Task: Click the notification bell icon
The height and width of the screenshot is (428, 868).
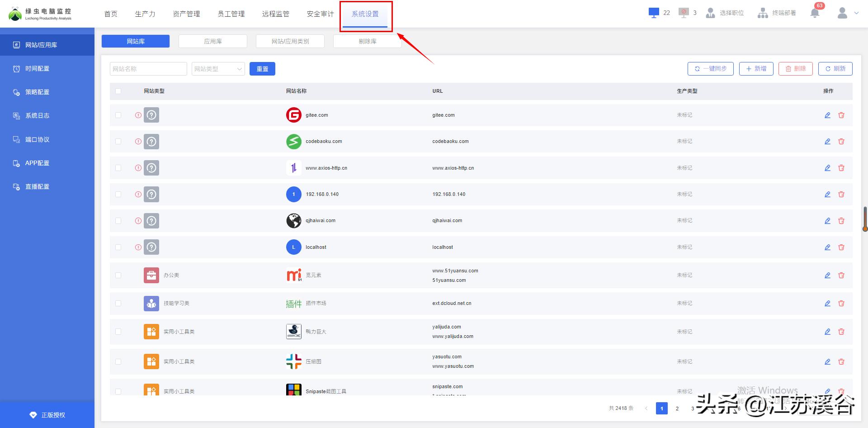Action: click(x=815, y=13)
